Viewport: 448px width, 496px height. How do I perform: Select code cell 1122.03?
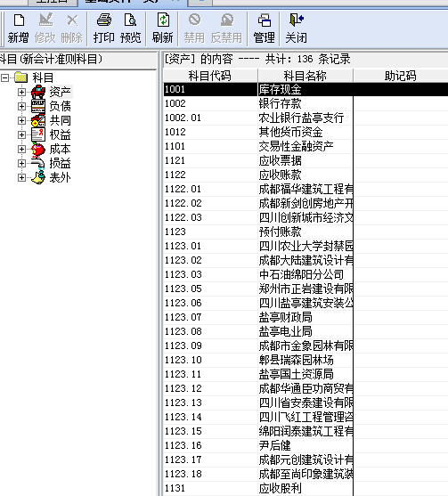tap(210, 217)
